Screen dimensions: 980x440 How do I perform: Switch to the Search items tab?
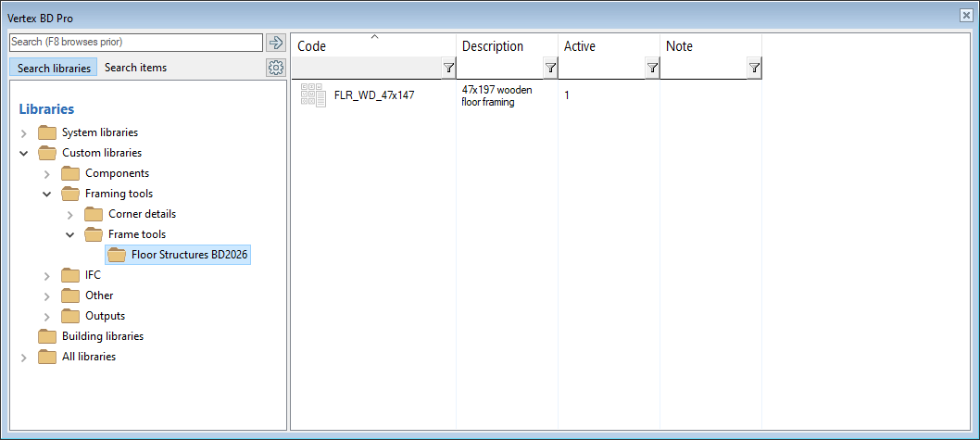click(135, 68)
